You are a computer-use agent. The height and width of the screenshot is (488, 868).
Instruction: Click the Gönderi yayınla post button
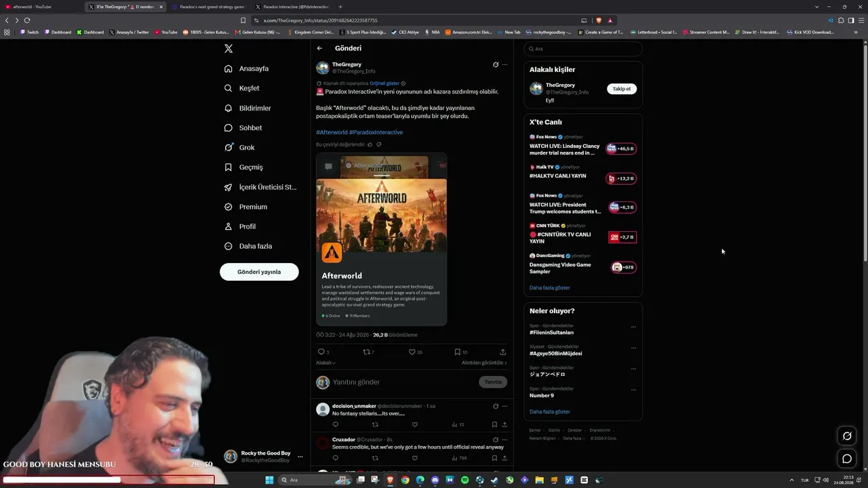coord(259,272)
